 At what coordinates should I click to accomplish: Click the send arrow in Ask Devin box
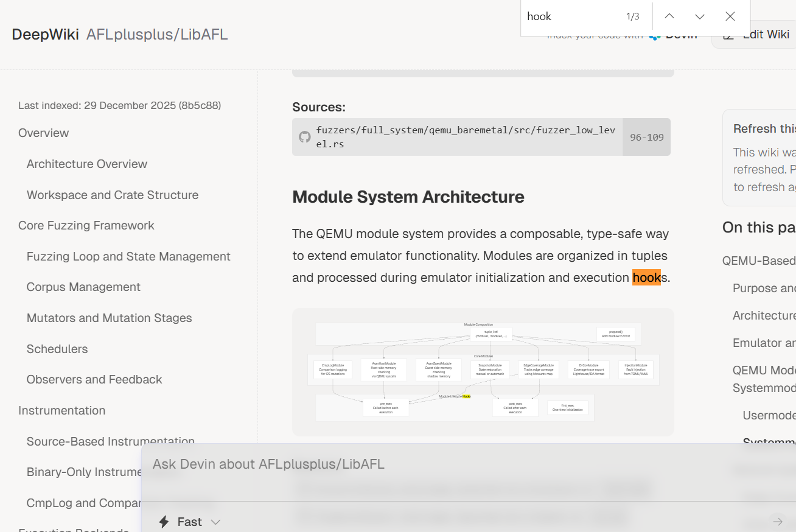777,521
